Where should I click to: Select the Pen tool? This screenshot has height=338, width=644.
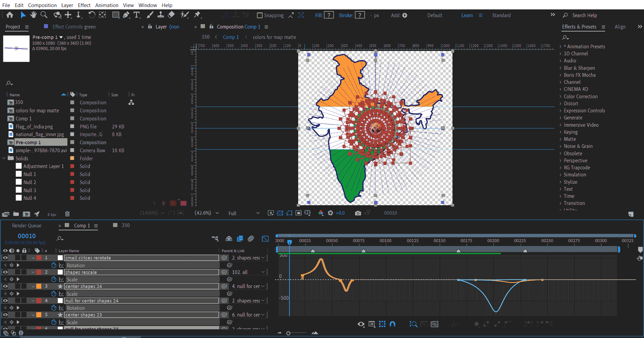tap(126, 15)
